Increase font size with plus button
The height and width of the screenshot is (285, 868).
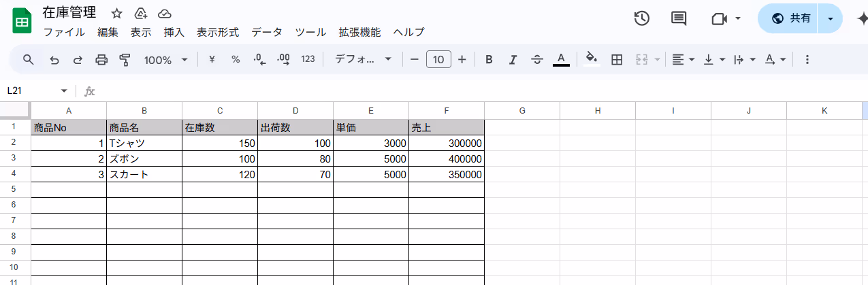point(462,60)
